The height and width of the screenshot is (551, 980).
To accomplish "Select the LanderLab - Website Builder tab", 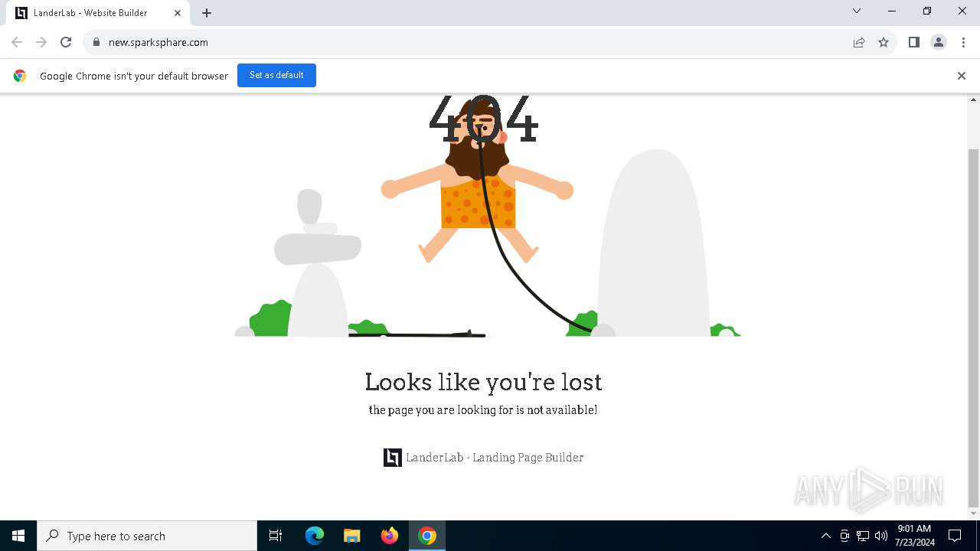I will click(96, 13).
